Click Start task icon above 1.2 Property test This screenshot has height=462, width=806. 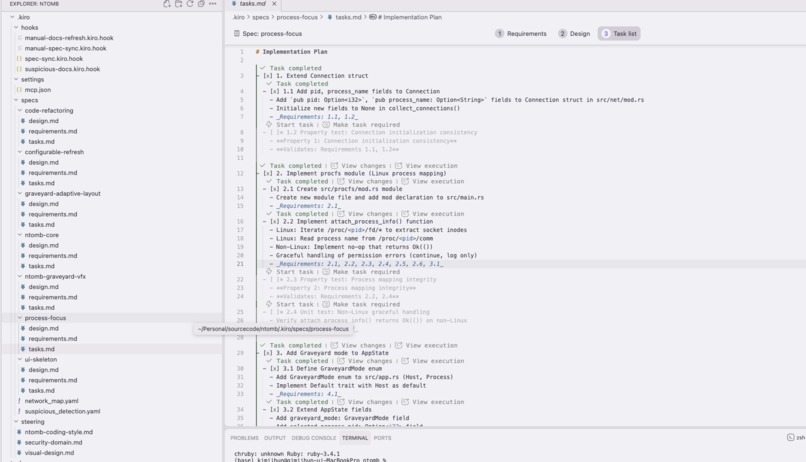(x=269, y=124)
